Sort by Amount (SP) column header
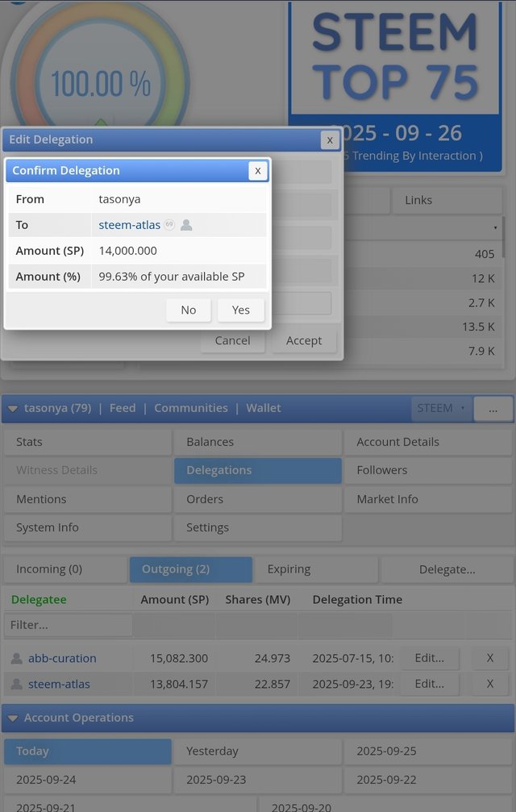The image size is (516, 812). (x=174, y=600)
